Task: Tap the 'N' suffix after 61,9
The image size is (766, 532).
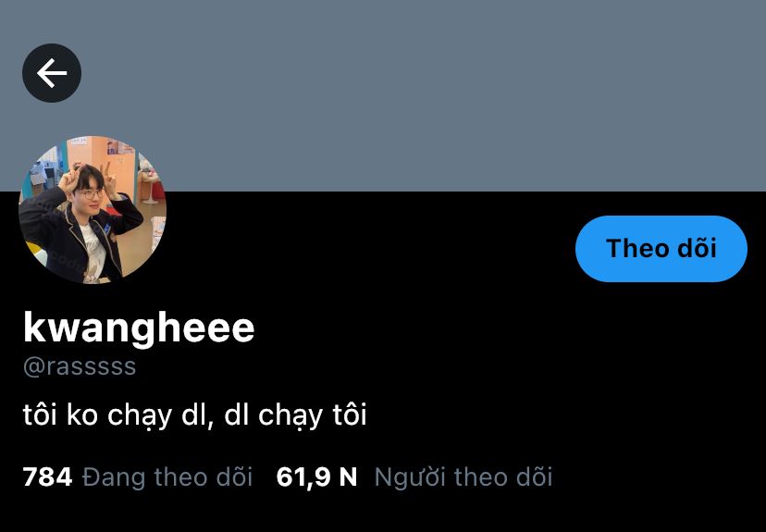Action: [x=348, y=477]
